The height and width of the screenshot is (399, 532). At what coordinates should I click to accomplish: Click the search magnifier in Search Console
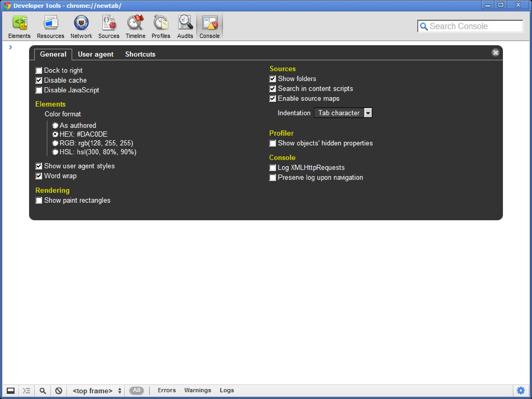[424, 26]
